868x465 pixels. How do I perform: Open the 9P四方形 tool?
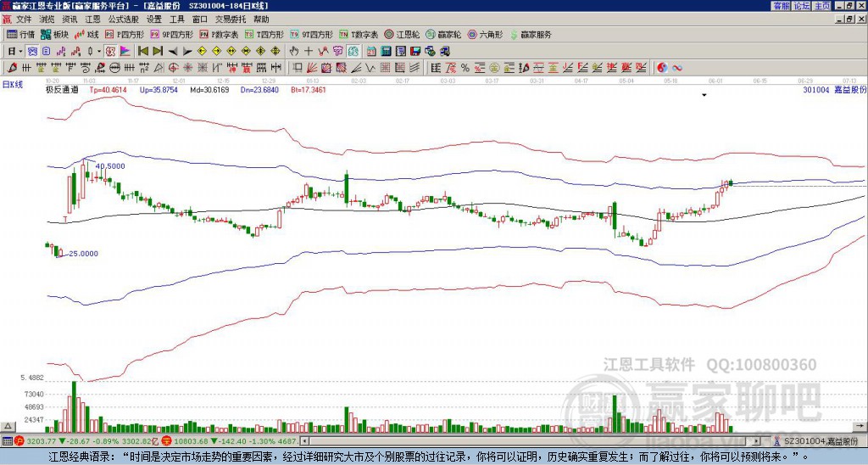pyautogui.click(x=172, y=34)
